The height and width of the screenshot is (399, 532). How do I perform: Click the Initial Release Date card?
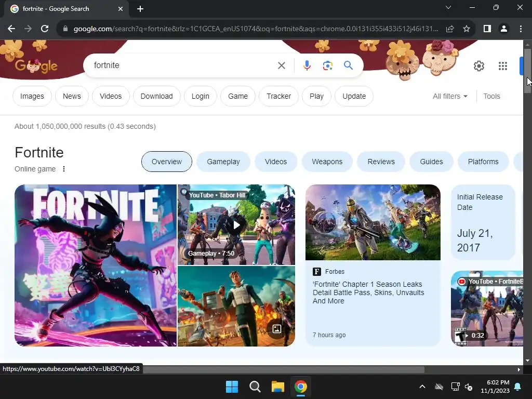pyautogui.click(x=483, y=222)
